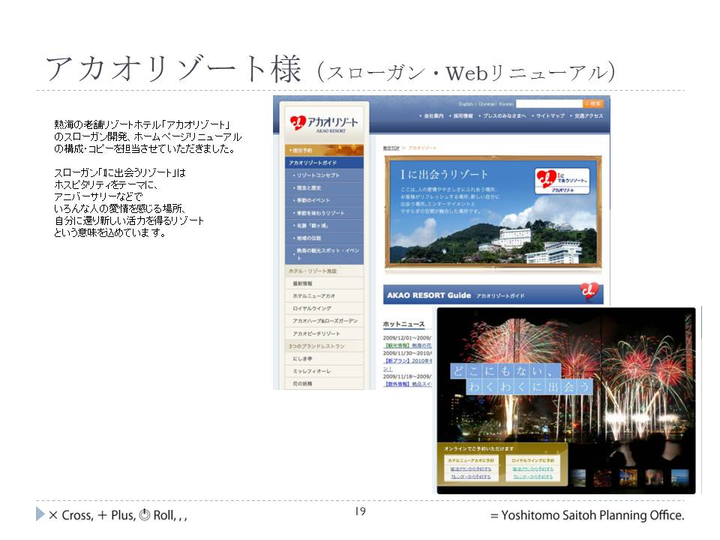Click second link under ロイヤルウイング booking box
Screen dimensions: 720x540
(533, 477)
